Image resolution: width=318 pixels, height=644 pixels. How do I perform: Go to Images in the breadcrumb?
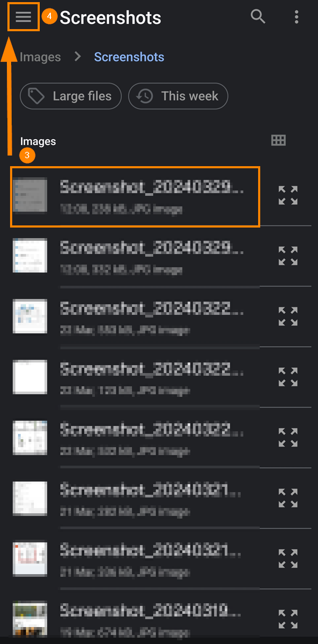pyautogui.click(x=40, y=57)
